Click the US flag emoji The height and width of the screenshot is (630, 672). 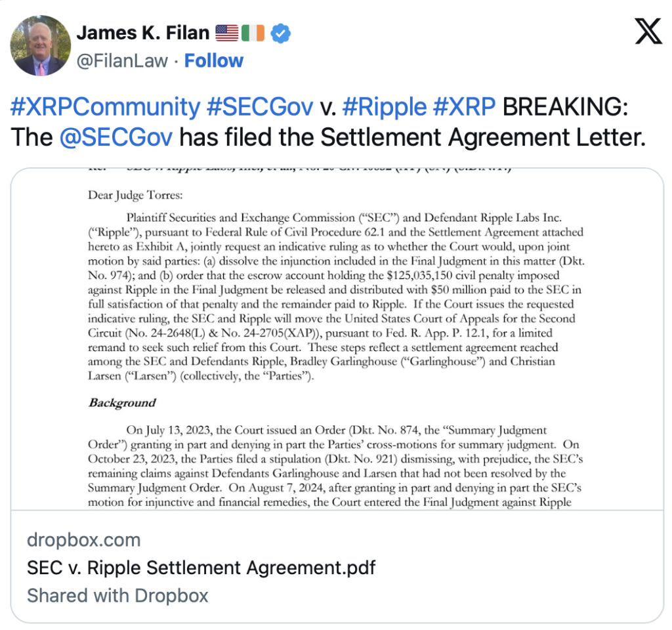(226, 33)
